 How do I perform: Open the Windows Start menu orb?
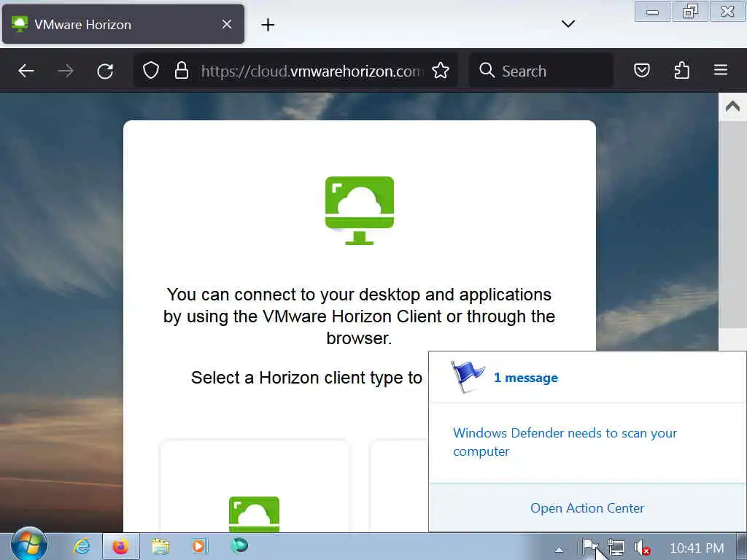tap(29, 544)
